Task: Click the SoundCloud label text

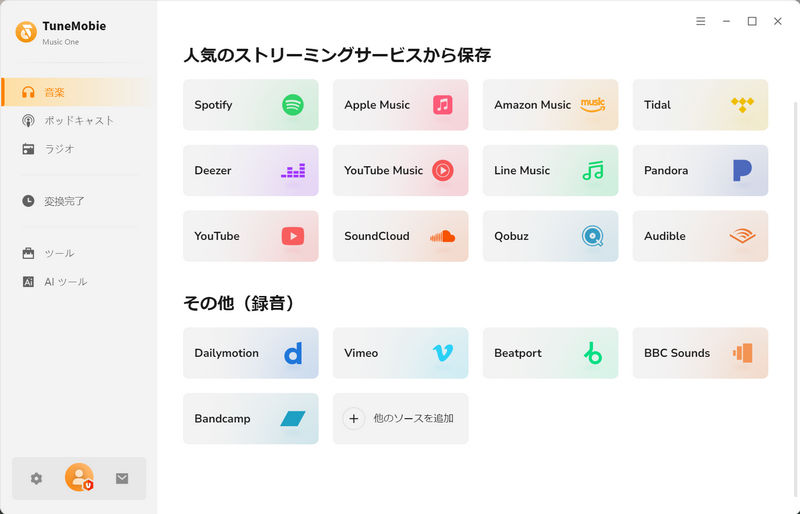Action: 377,236
